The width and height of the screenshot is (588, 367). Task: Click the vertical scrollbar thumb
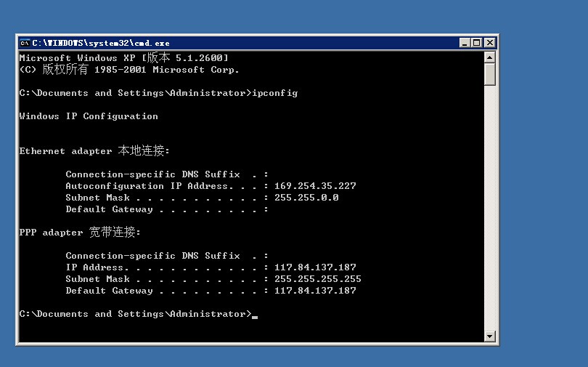click(490, 74)
